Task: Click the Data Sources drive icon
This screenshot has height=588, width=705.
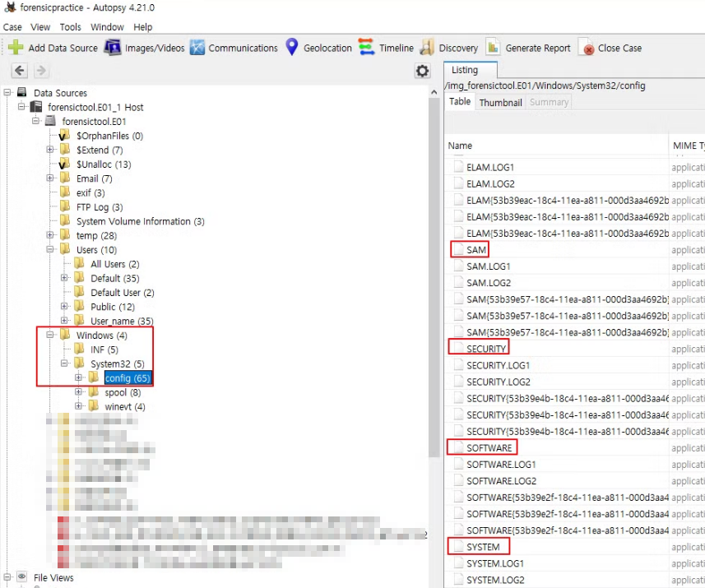Action: 22,93
